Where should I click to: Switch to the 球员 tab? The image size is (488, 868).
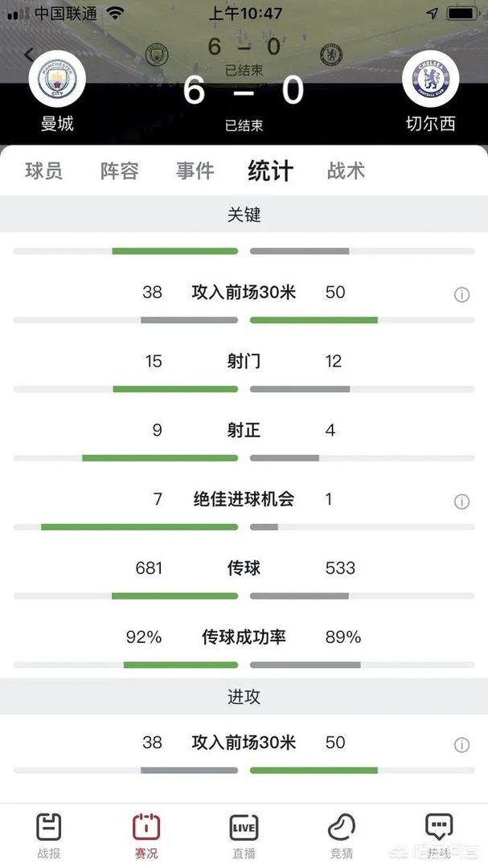pyautogui.click(x=44, y=171)
